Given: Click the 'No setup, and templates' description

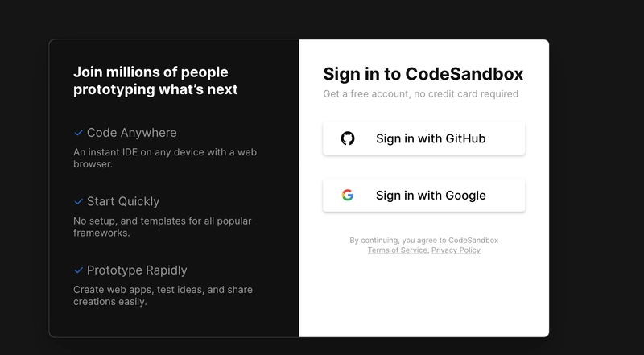Looking at the screenshot, I should click(x=163, y=227).
